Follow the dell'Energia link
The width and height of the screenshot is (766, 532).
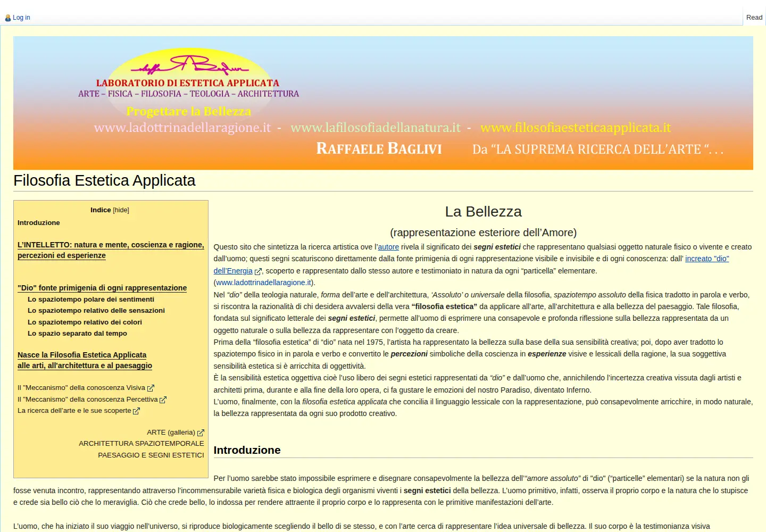point(233,271)
